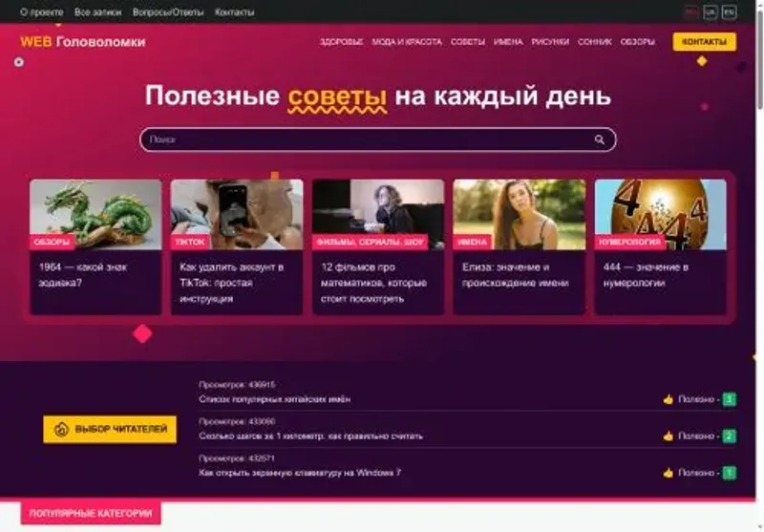Open the О проекте page
Image resolution: width=764 pixels, height=532 pixels.
(42, 12)
